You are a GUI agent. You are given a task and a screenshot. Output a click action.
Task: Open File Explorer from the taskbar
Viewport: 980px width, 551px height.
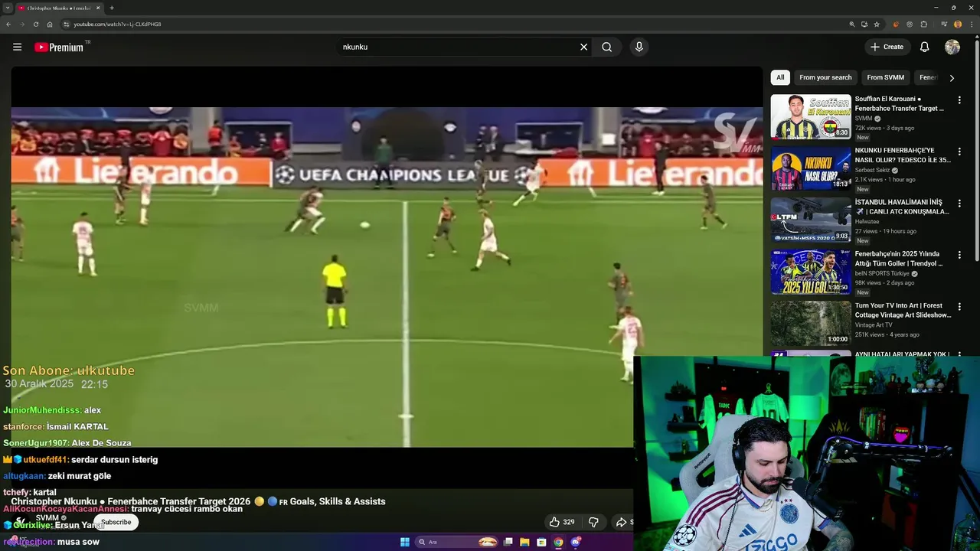(524, 542)
